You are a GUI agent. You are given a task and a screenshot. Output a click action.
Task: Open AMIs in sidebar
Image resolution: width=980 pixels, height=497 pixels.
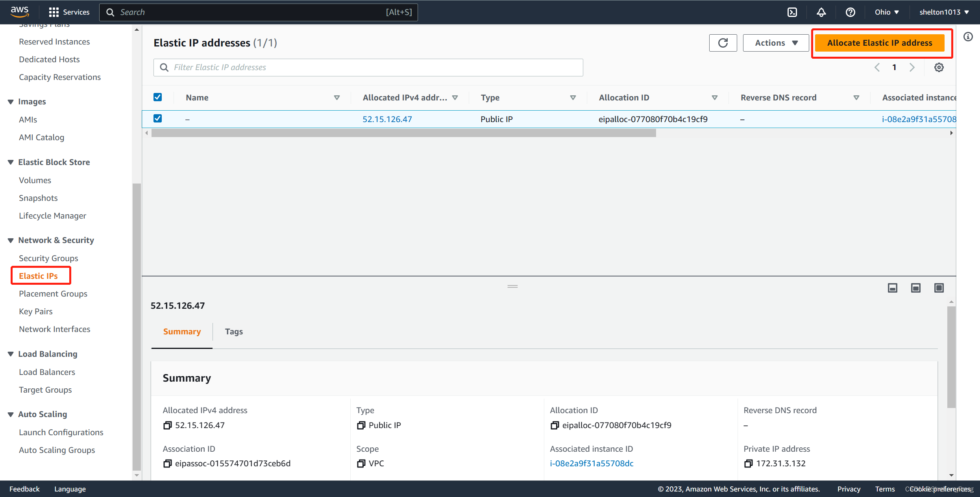[x=28, y=119]
